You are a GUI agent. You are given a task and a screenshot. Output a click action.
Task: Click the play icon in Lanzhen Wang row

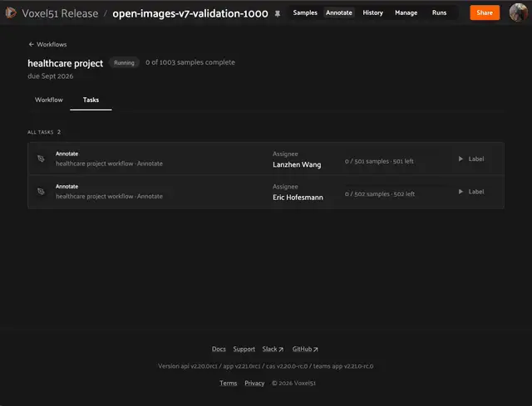coord(461,159)
